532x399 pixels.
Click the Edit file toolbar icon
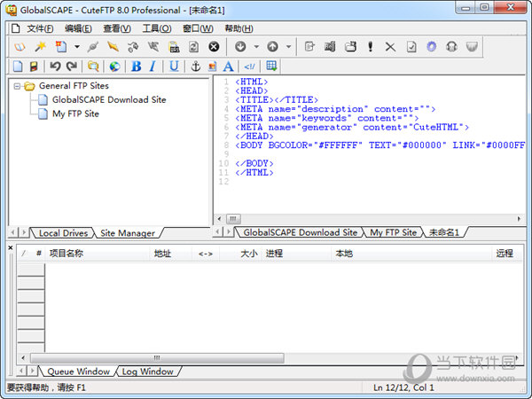[x=309, y=46]
